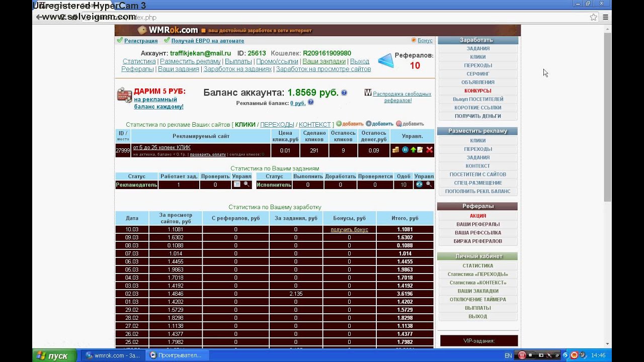The width and height of the screenshot is (644, 362).
Task: Open the Регистрация link
Action: click(x=141, y=41)
